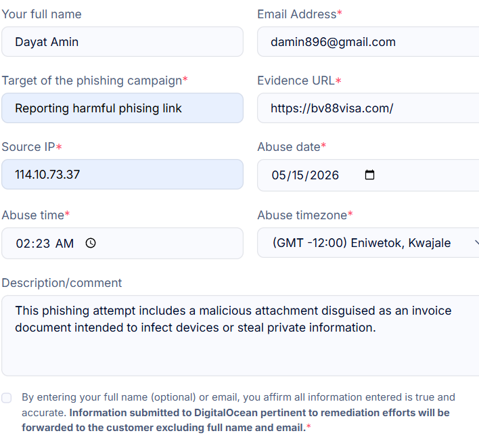Tick the affirm information accuracy checkbox
The width and height of the screenshot is (479, 448).
tap(6, 398)
